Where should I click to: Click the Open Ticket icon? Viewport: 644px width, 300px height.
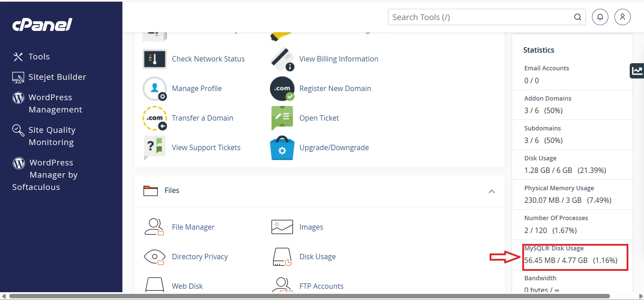282,118
